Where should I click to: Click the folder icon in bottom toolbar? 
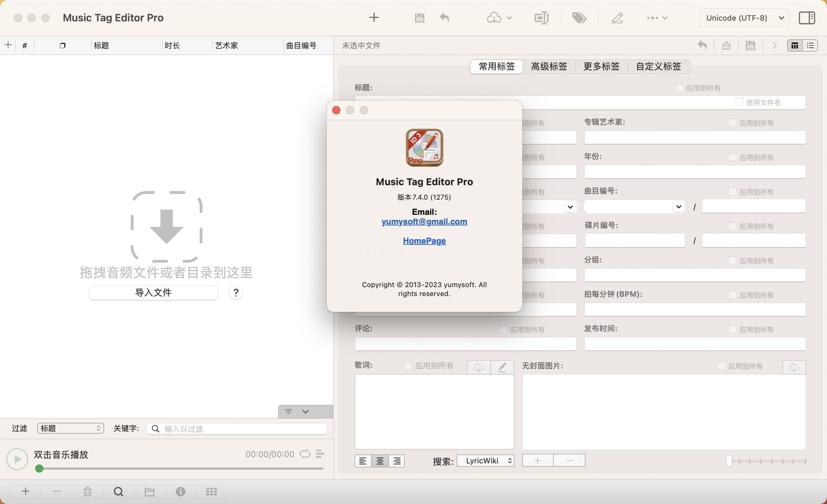point(149,492)
